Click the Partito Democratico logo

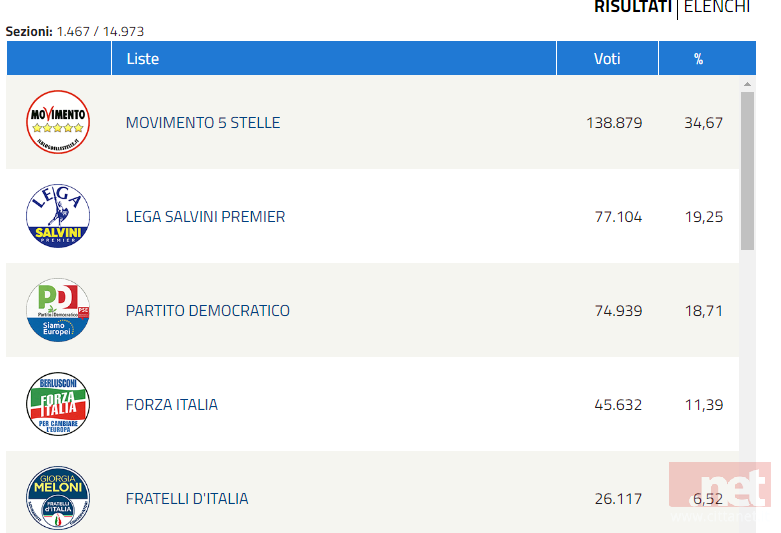coord(58,310)
